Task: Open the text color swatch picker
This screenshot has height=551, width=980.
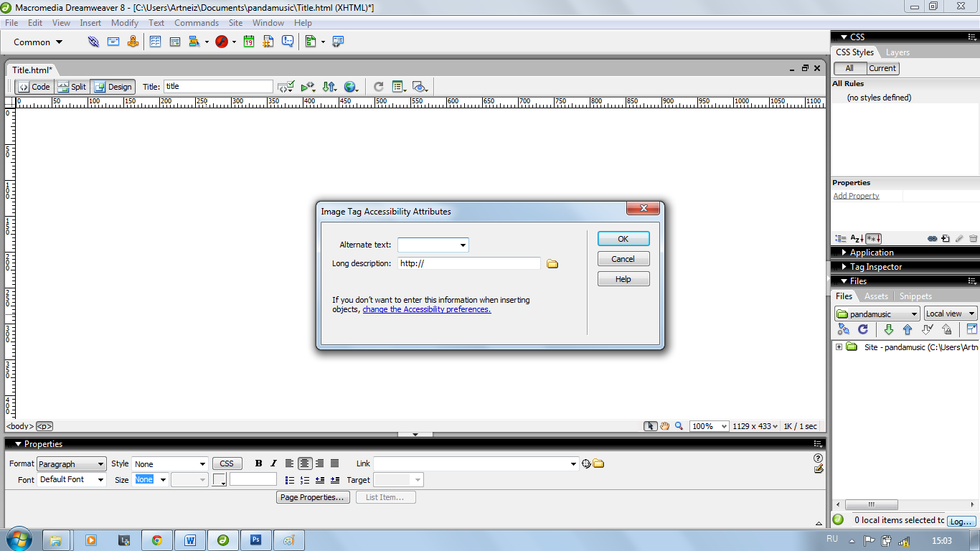Action: point(220,480)
